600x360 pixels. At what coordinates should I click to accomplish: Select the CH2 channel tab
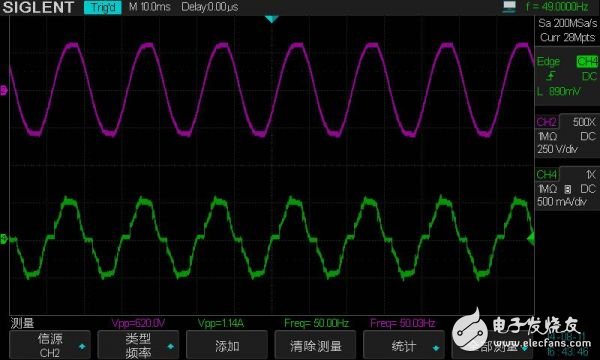pyautogui.click(x=547, y=122)
